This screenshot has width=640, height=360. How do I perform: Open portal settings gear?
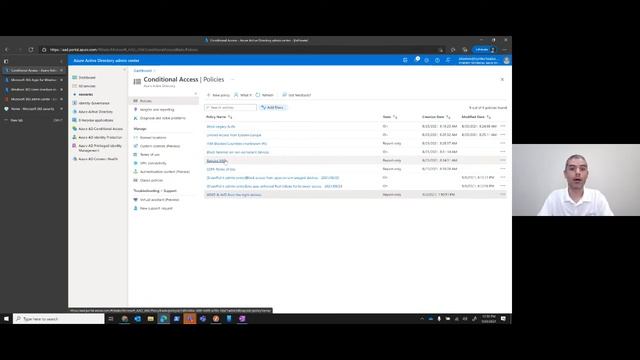click(x=427, y=60)
